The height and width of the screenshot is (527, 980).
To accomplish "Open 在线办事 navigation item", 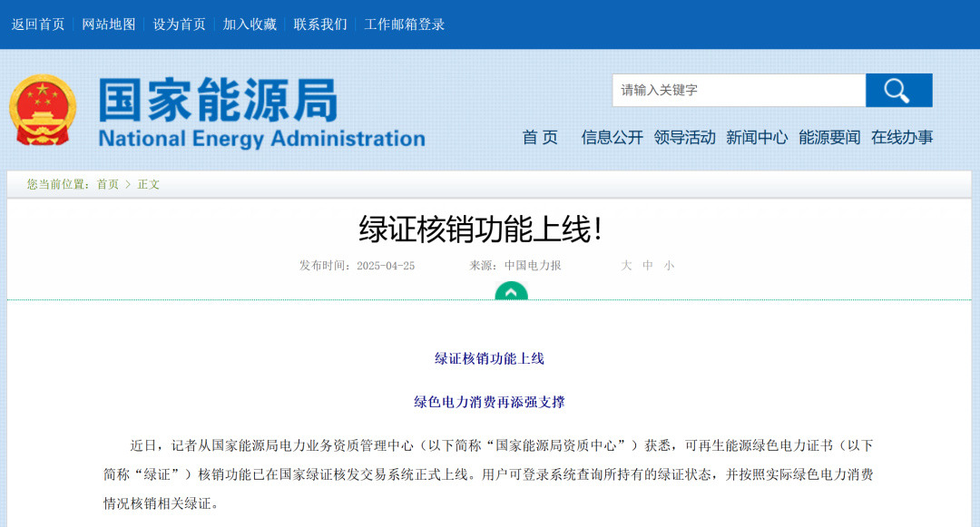I will point(902,137).
